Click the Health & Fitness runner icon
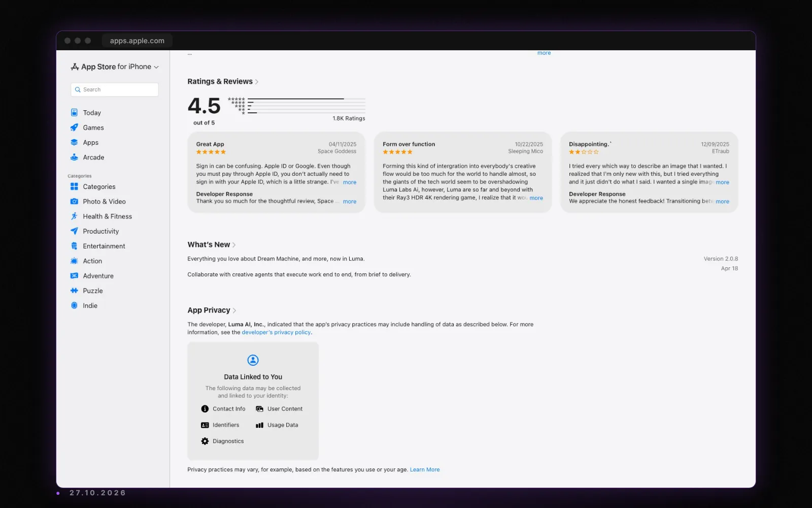The height and width of the screenshot is (508, 812). pos(74,216)
